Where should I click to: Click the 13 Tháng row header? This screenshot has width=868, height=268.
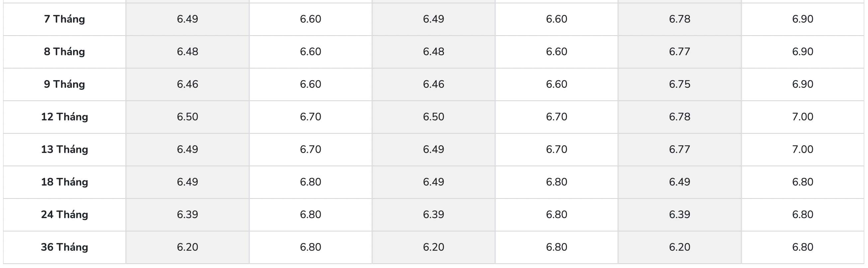64,149
